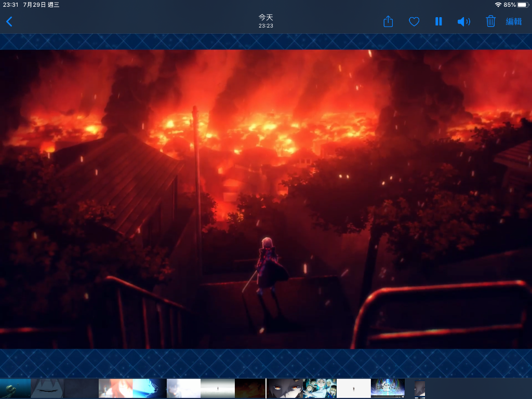The width and height of the screenshot is (532, 399).
Task: Tap the 今天 date title
Action: [265, 17]
